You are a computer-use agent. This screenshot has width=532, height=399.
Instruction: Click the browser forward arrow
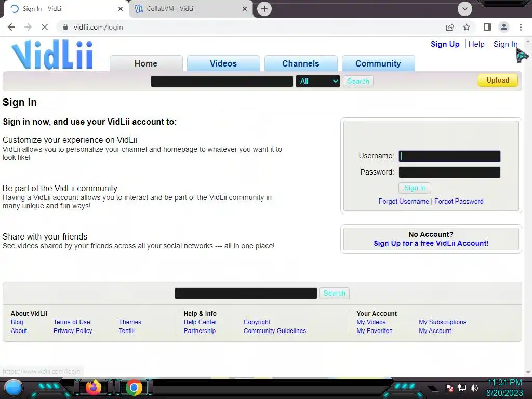28,27
